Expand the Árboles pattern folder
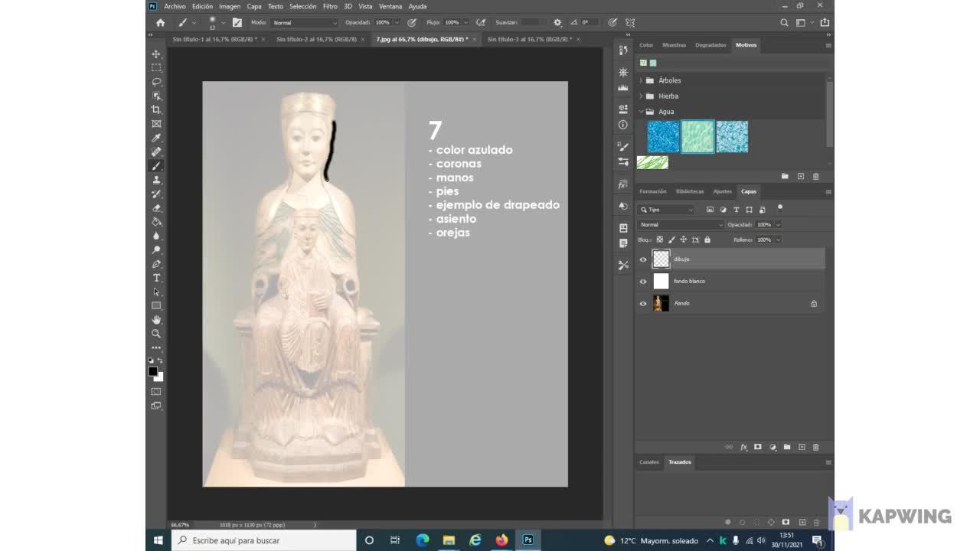Image resolution: width=980 pixels, height=551 pixels. tap(641, 80)
